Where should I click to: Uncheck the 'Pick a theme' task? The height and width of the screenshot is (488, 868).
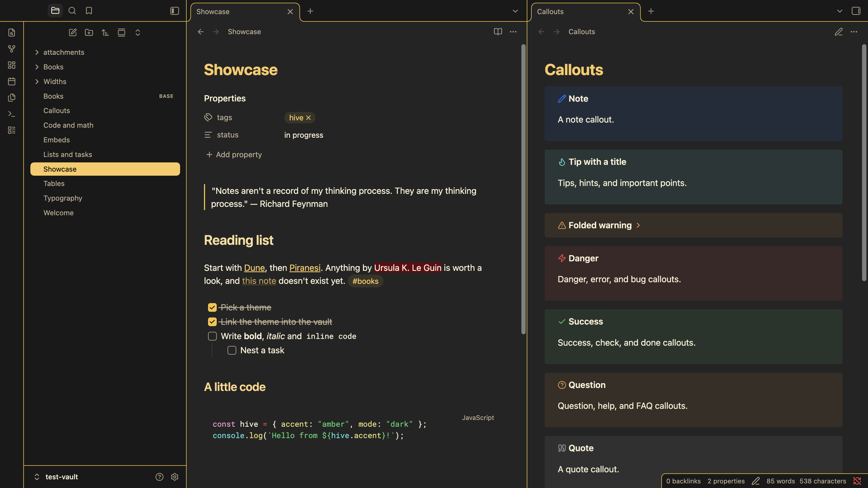[x=212, y=307]
